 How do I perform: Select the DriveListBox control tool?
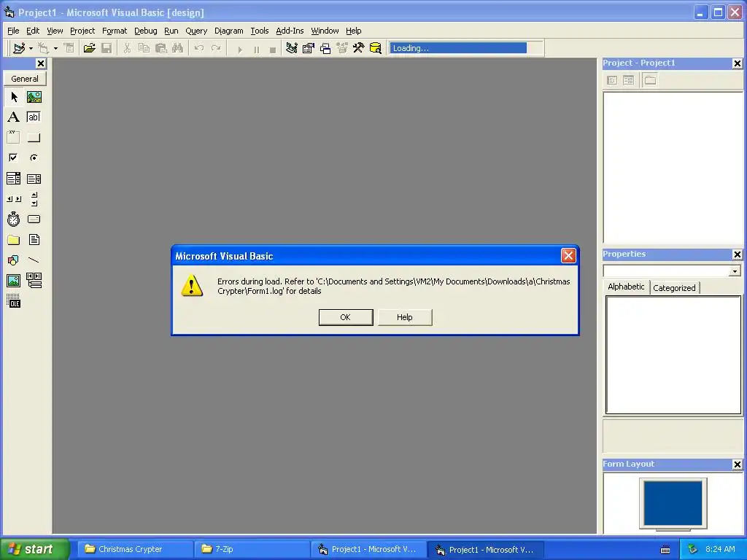(34, 219)
